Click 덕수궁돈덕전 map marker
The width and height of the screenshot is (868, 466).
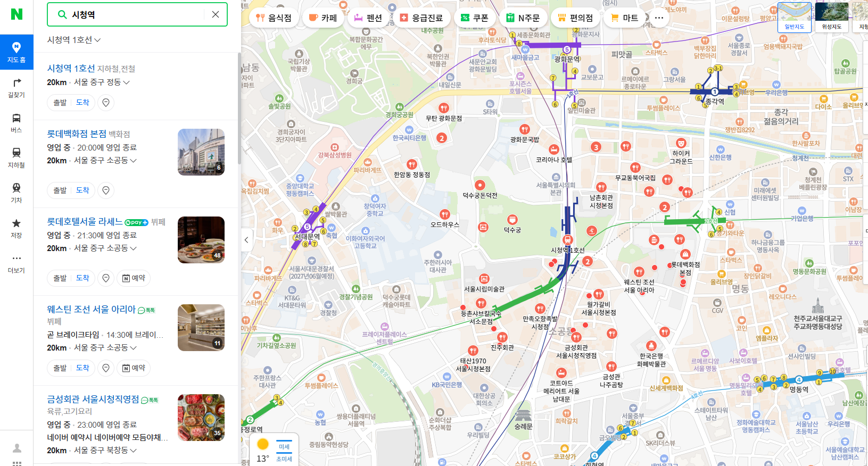(x=480, y=185)
